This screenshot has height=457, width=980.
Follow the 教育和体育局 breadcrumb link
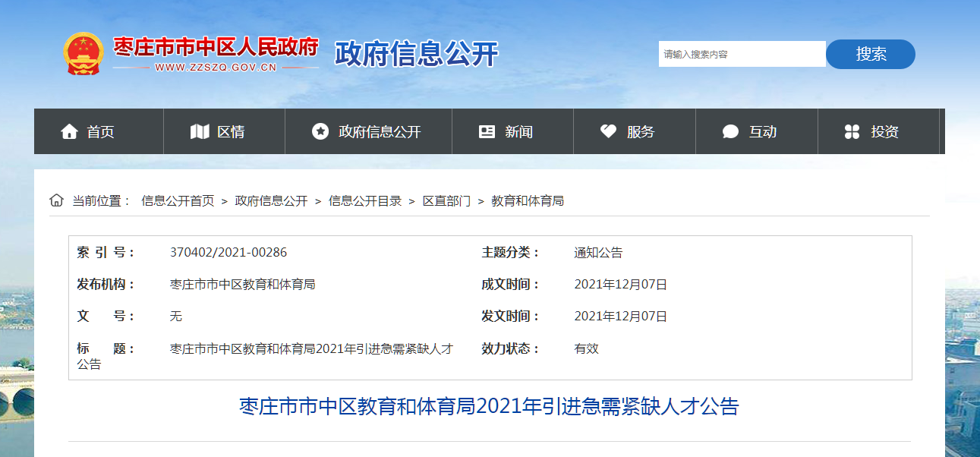(x=528, y=201)
